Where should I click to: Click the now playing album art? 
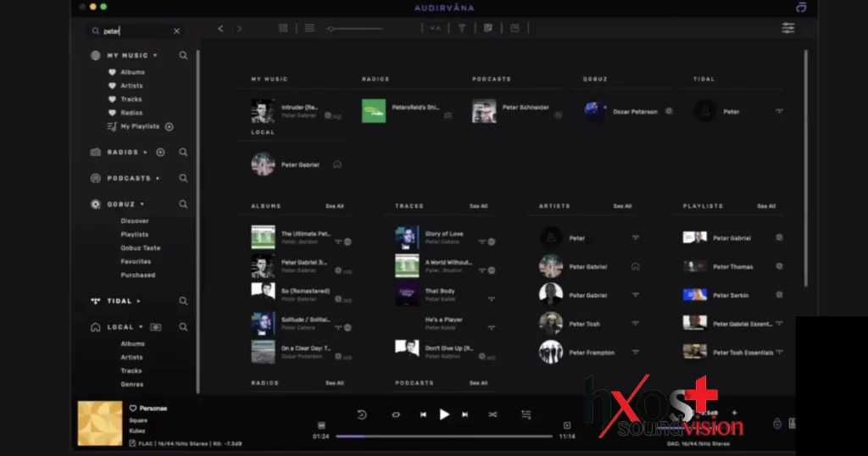pyautogui.click(x=100, y=423)
